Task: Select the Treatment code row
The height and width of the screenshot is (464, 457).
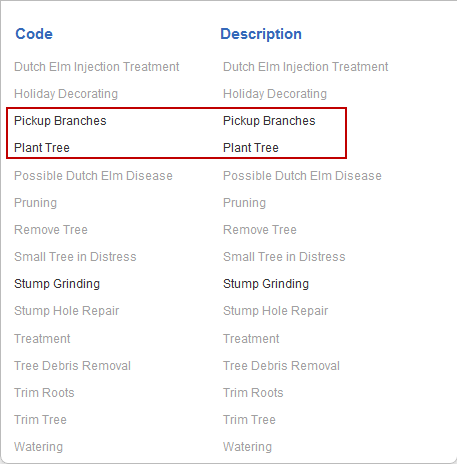Action: tap(42, 339)
